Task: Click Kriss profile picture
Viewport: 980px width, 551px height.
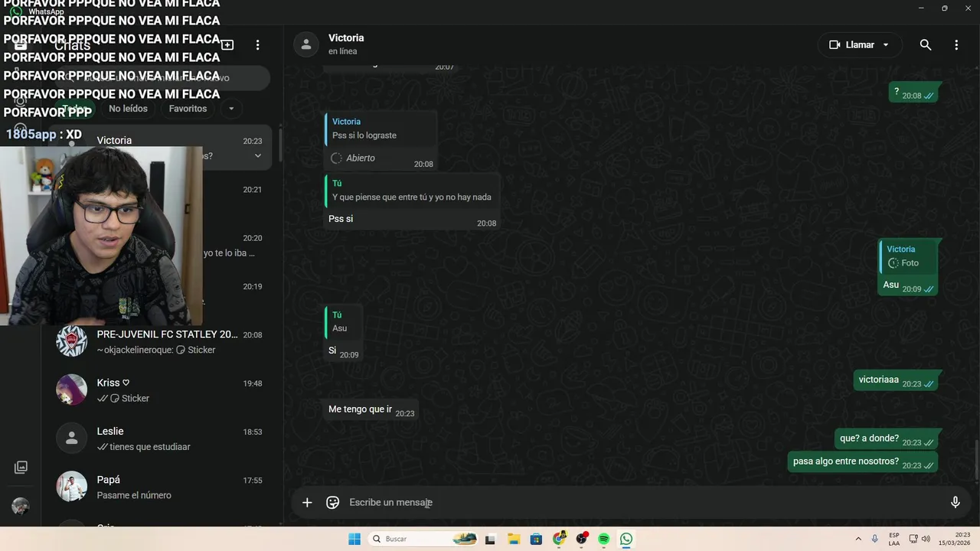Action: (71, 390)
